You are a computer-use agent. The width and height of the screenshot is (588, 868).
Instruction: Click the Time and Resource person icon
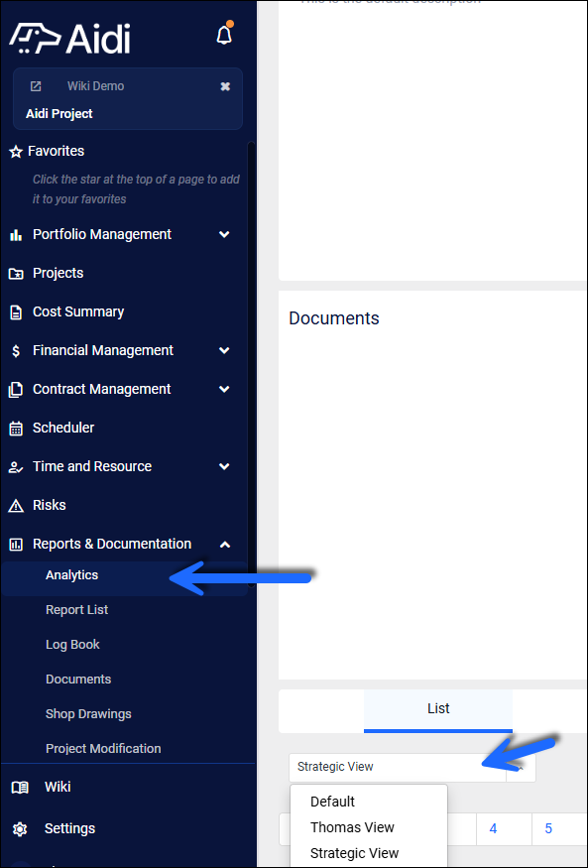pyautogui.click(x=16, y=467)
